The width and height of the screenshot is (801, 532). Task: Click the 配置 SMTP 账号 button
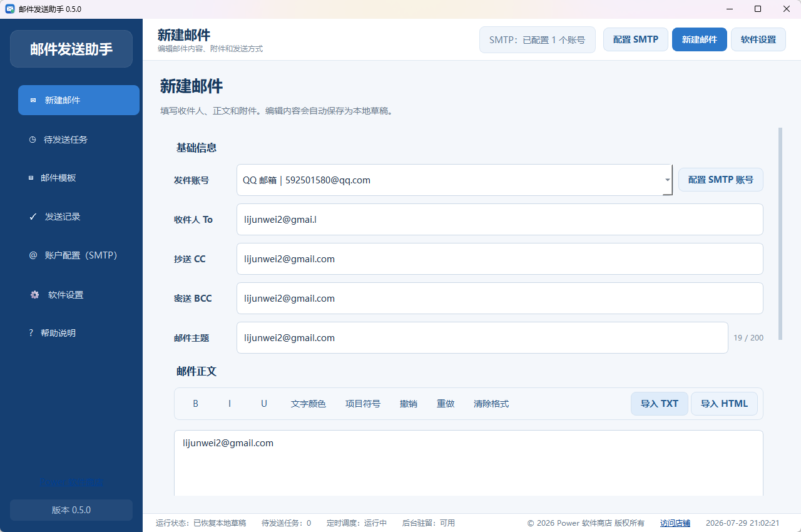tap(721, 180)
